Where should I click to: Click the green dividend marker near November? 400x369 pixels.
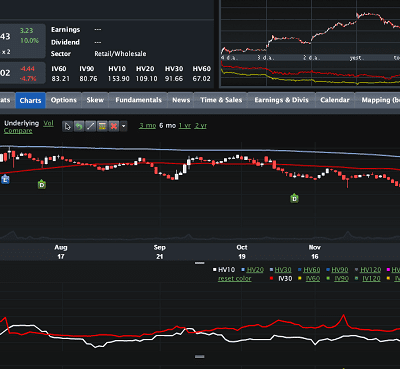[x=294, y=198]
